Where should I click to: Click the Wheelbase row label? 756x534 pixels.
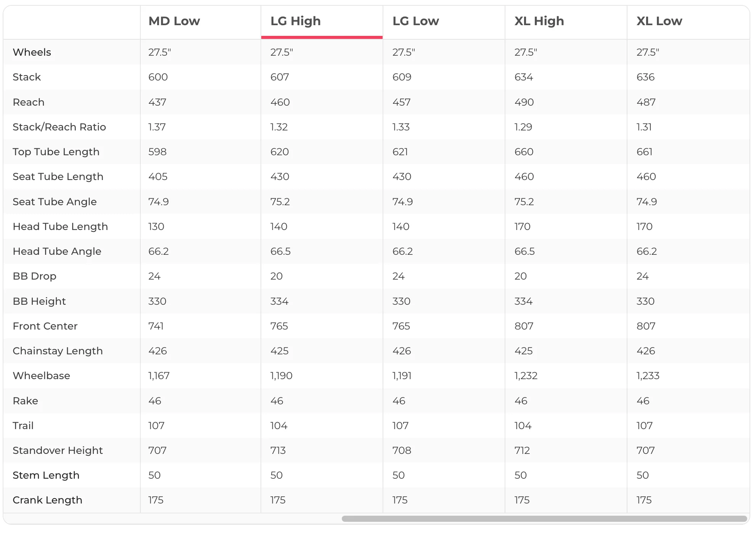point(41,376)
